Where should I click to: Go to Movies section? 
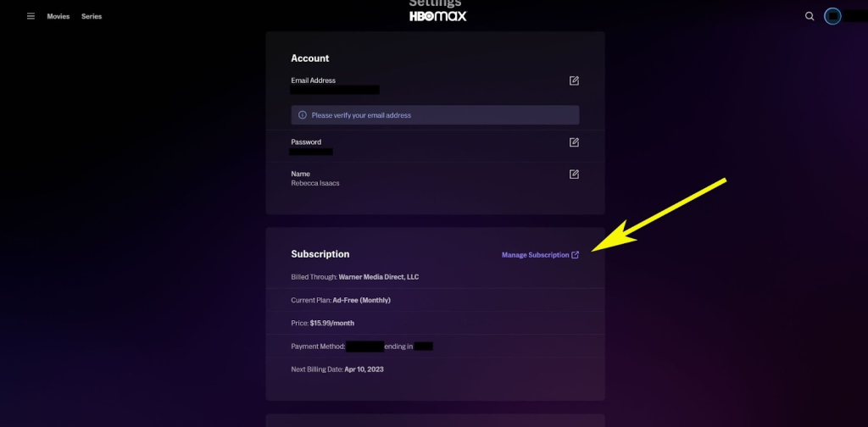click(58, 17)
